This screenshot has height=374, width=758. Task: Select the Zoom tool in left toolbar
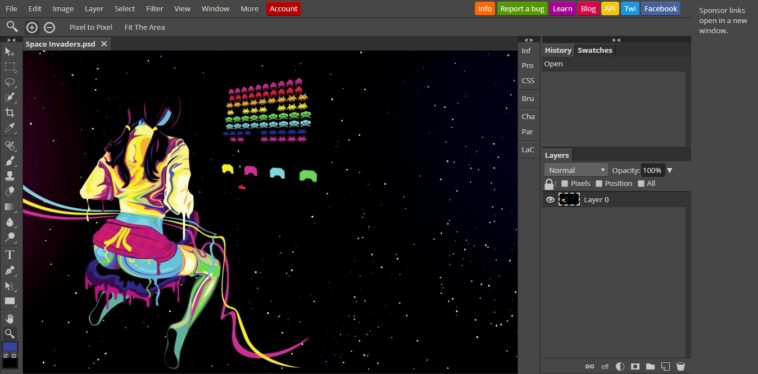click(x=10, y=333)
